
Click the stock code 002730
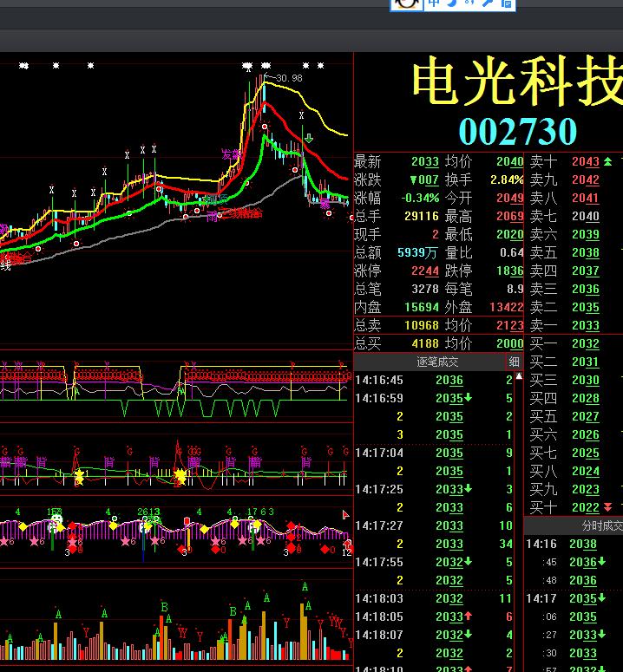click(518, 131)
